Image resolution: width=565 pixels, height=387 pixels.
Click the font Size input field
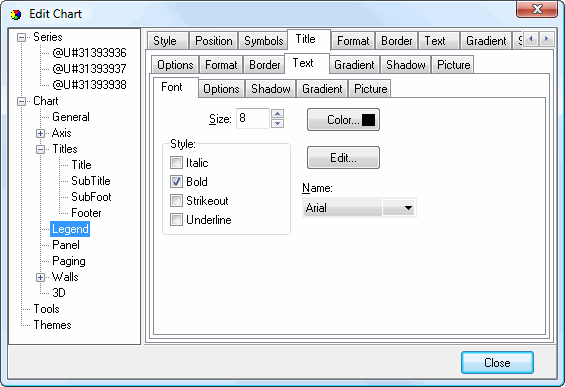pyautogui.click(x=253, y=118)
